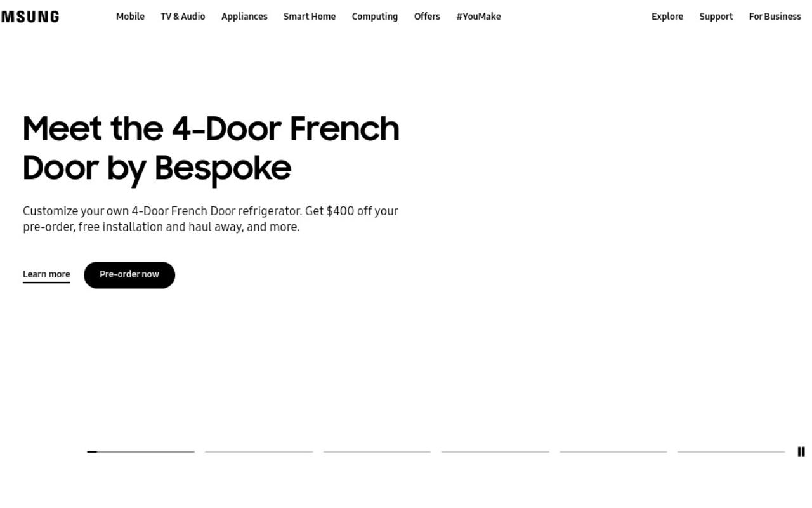
Task: Show the fifth carousel slide indicator
Action: click(x=613, y=451)
